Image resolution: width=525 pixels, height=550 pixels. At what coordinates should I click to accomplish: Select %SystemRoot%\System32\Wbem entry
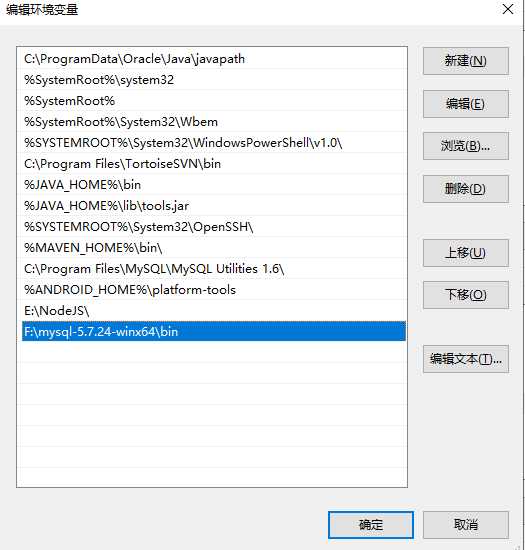click(x=214, y=122)
